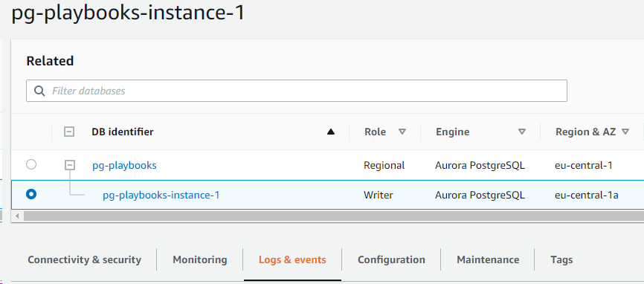Open the pg-playbooks-instance-1 instance link
The width and height of the screenshot is (644, 284).
click(x=161, y=195)
